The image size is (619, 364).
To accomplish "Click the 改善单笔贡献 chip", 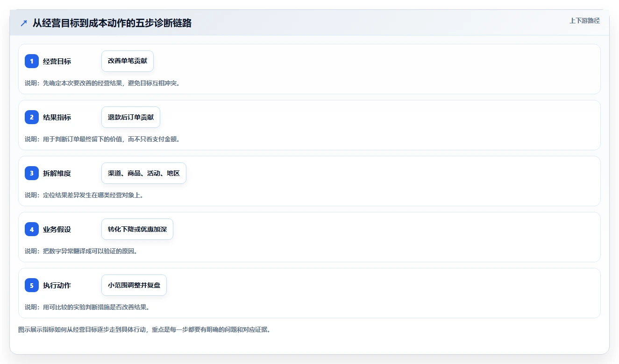I will [128, 61].
